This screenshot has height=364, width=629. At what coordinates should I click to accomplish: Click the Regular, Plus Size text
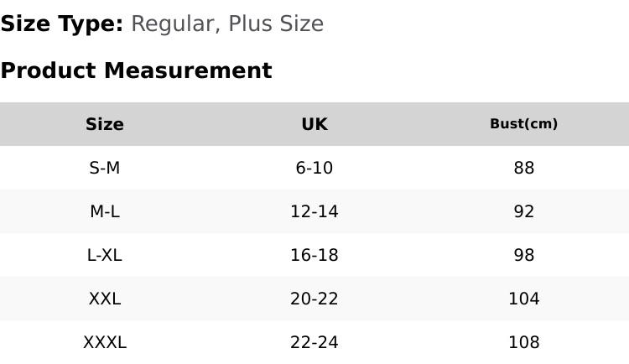(x=227, y=23)
